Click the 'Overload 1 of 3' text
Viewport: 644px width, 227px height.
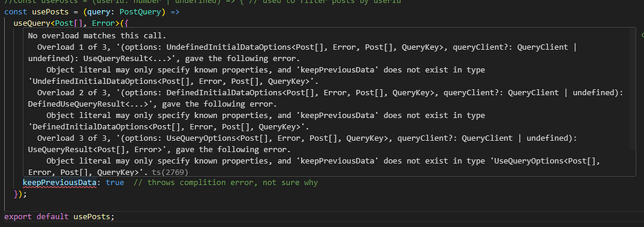click(69, 47)
